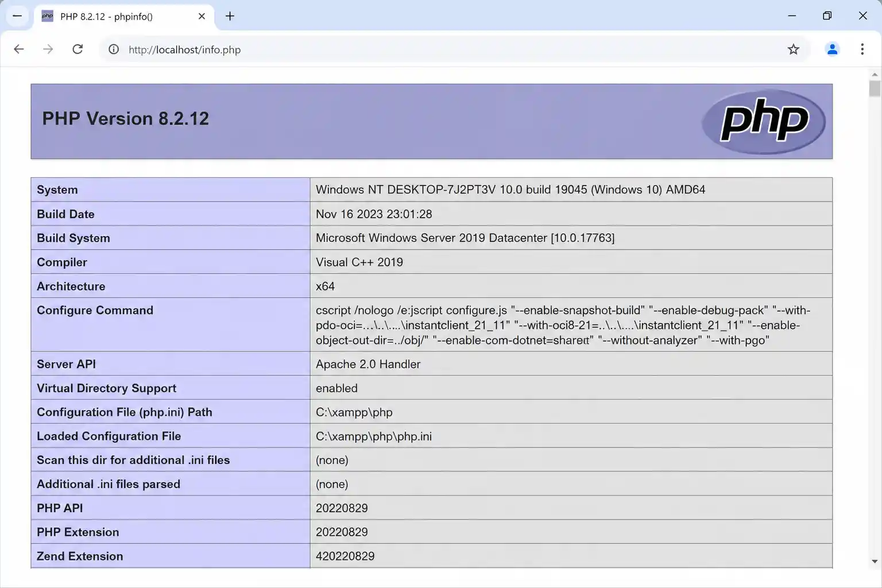Click (none) value in Scan this dir row
Image resolution: width=882 pixels, height=588 pixels.
332,461
